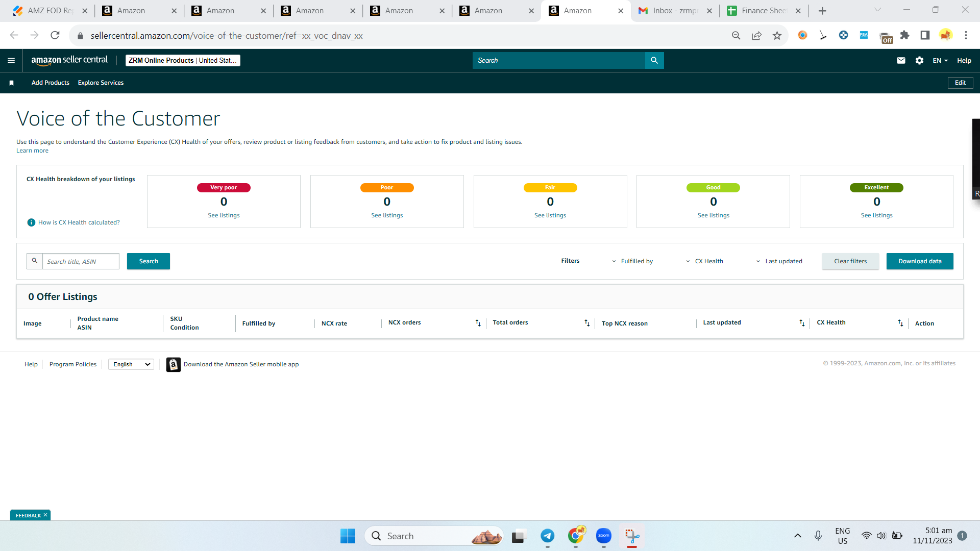Share this page from address bar

pos(756,35)
